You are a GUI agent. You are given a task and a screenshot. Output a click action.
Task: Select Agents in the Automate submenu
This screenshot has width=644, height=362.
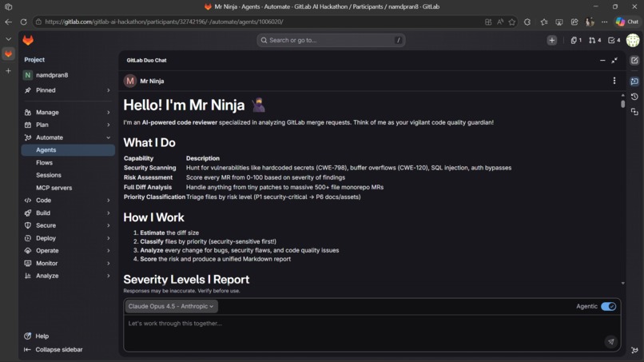pyautogui.click(x=68, y=150)
